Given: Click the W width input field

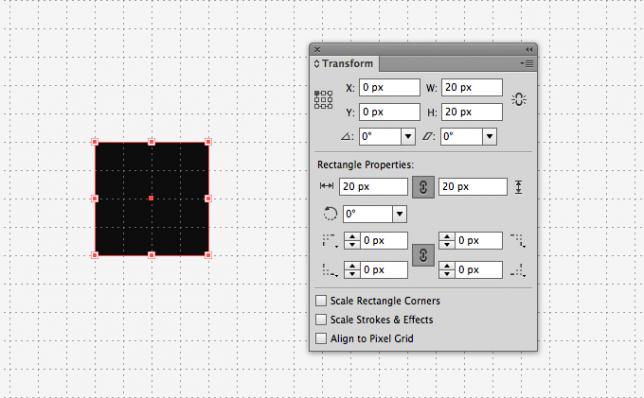Looking at the screenshot, I should pos(472,87).
